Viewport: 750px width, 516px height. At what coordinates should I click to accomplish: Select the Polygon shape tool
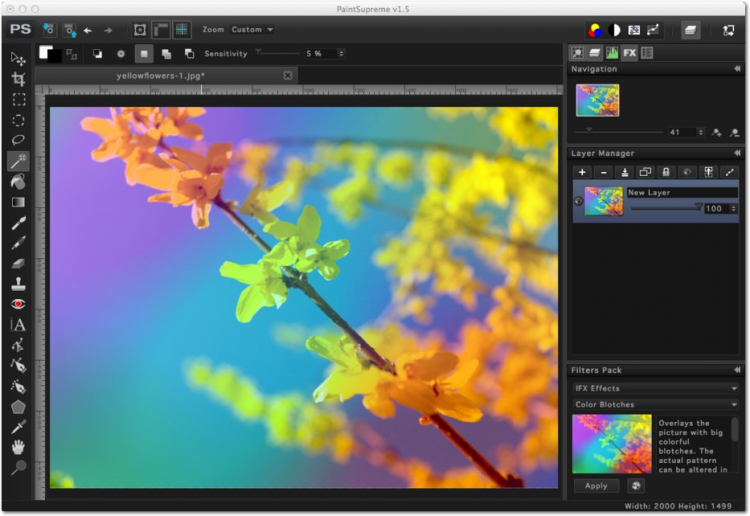(18, 406)
